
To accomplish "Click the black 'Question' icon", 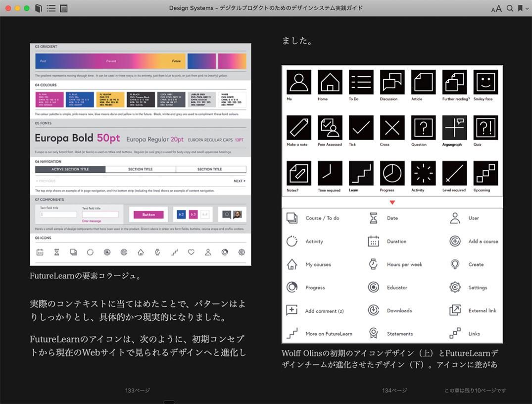I will pyautogui.click(x=424, y=128).
